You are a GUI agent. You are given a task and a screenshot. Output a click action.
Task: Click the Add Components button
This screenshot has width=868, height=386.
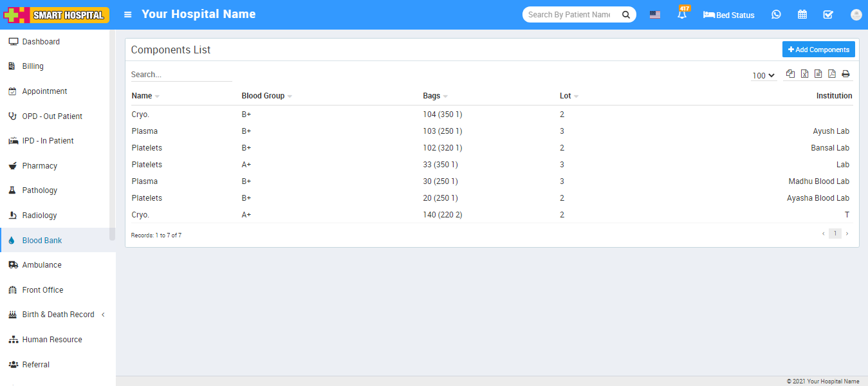[x=818, y=50]
